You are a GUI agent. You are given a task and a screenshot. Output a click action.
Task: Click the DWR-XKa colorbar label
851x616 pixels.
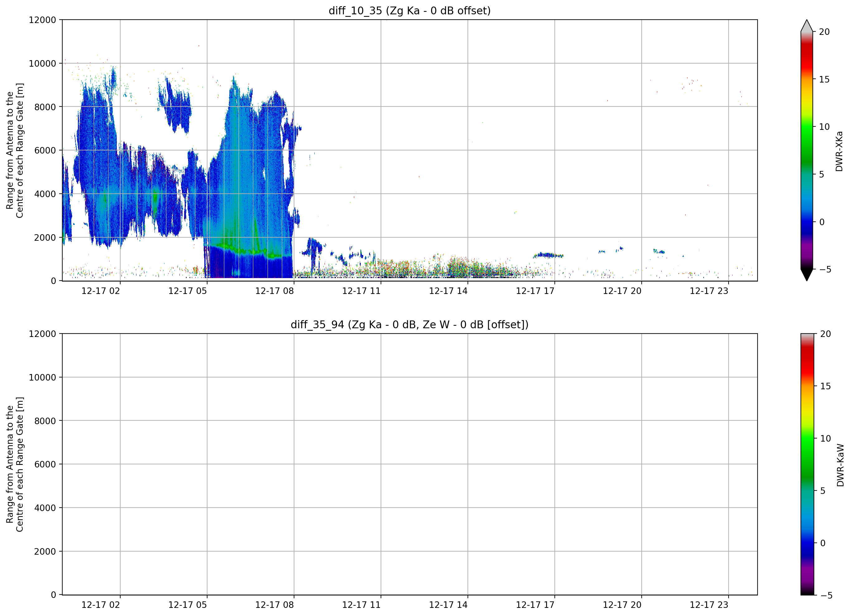coord(839,151)
